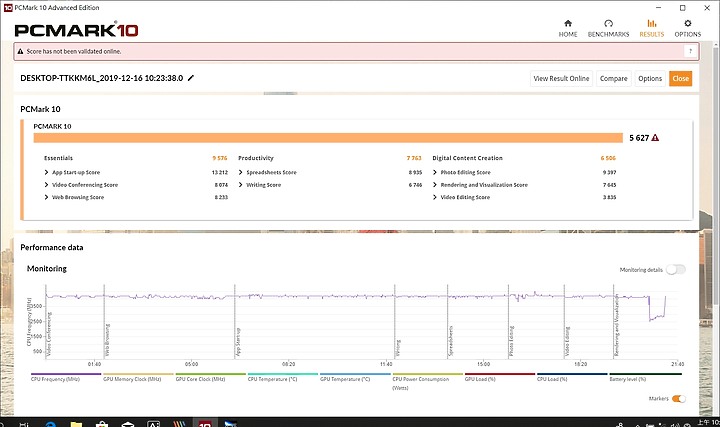
Task: Turn off the Markers switch
Action: click(x=679, y=399)
